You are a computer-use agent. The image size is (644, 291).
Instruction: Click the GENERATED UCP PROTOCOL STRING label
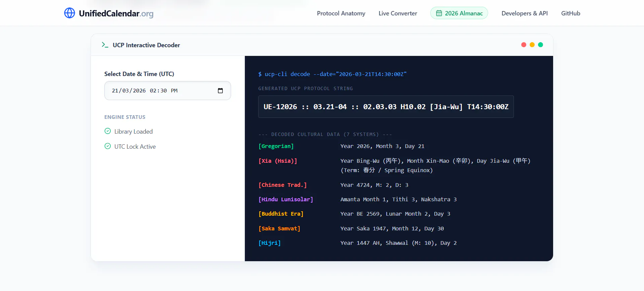click(306, 88)
